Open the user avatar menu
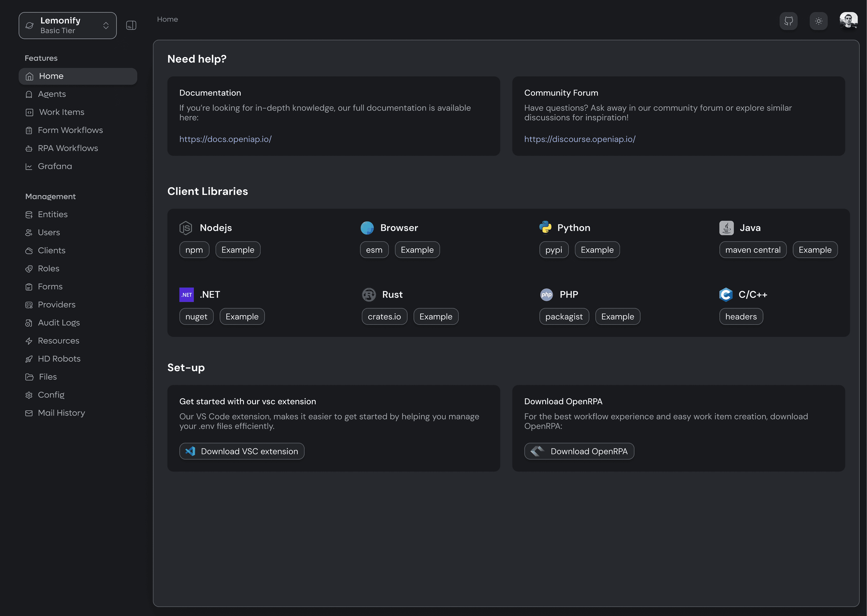 click(848, 20)
